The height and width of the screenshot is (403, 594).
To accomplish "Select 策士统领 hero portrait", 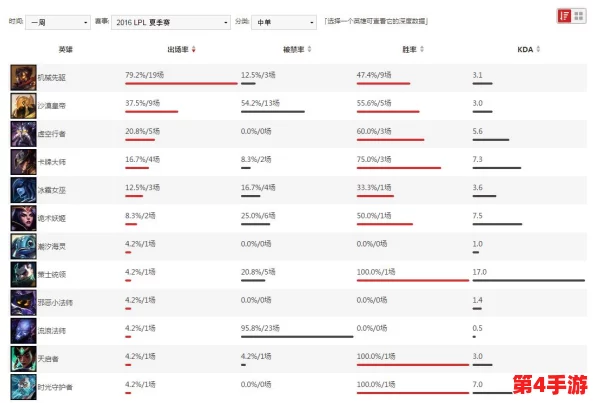I will (x=23, y=275).
